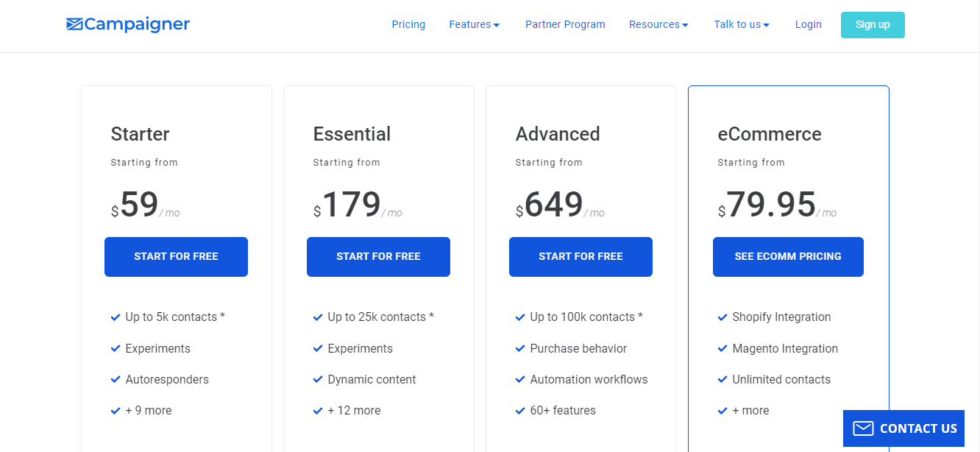Click the '+ 12 more' features text
980x452 pixels.
354,411
